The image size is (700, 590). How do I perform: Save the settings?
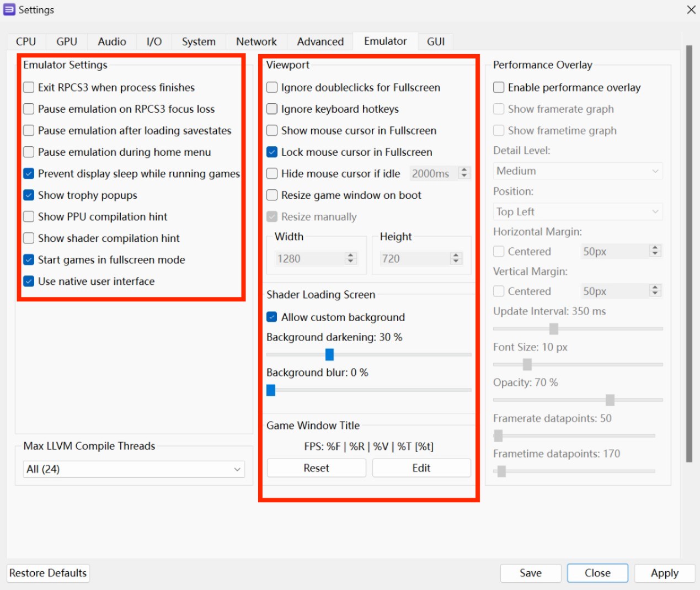click(x=531, y=573)
